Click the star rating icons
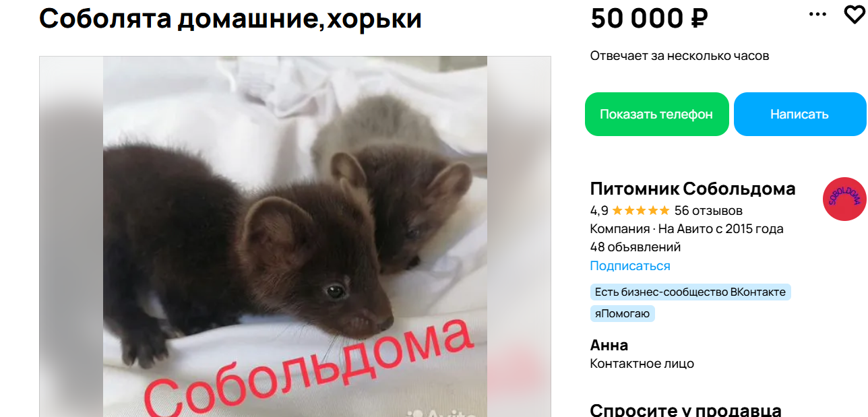 tap(641, 210)
